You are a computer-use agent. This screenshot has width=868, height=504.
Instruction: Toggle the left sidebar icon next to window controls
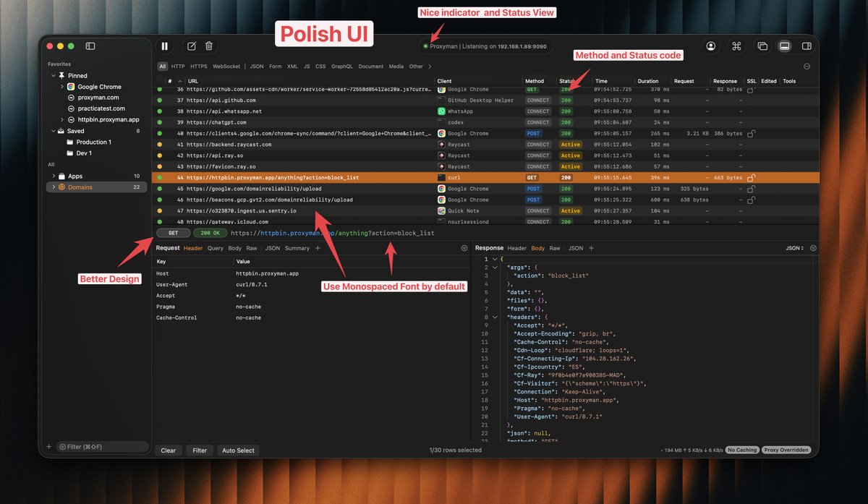point(90,46)
